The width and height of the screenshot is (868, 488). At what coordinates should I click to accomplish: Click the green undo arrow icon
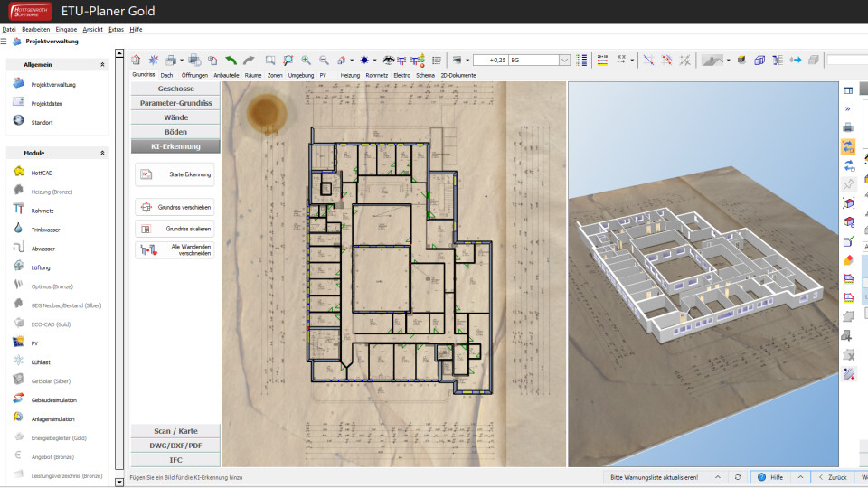pyautogui.click(x=231, y=61)
